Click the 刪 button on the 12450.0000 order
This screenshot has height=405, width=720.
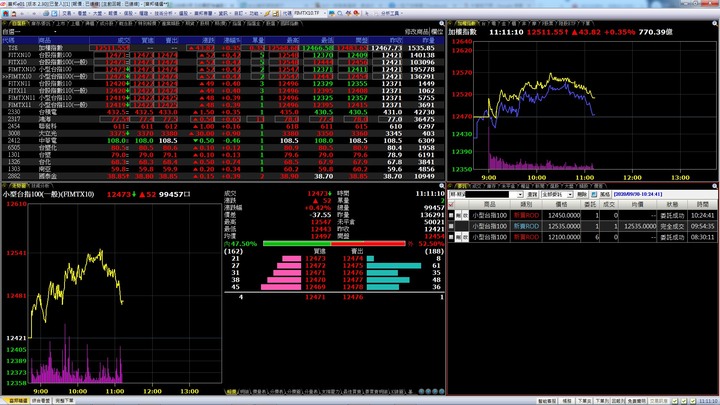(458, 215)
